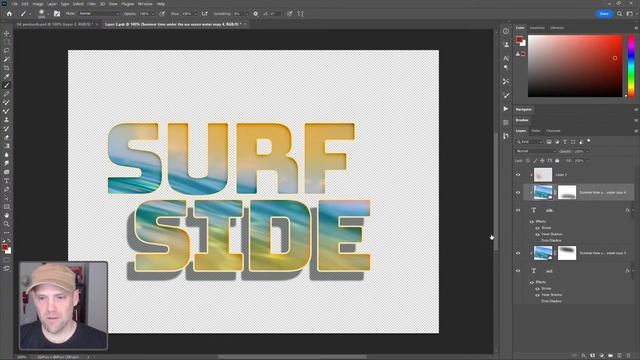Collapse effects of 'side' layer arrow

[633, 210]
